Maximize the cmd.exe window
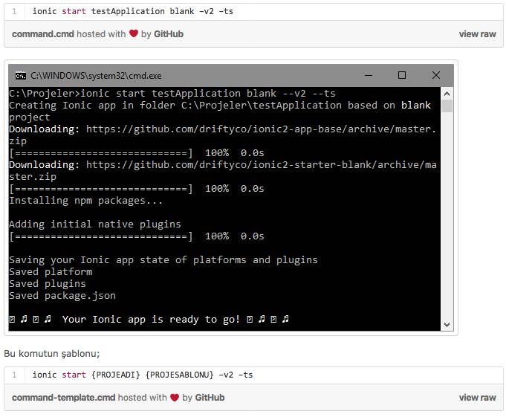509x420 pixels. click(x=402, y=75)
